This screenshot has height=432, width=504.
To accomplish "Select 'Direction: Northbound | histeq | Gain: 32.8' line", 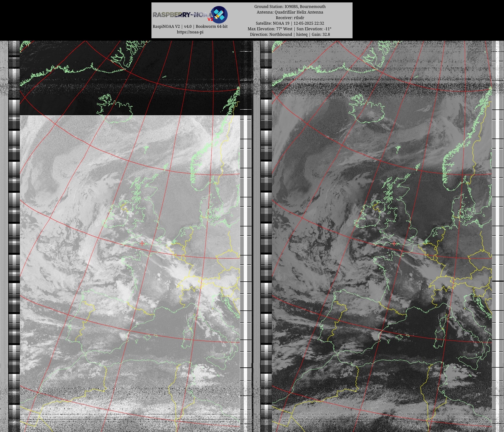I will point(290,35).
